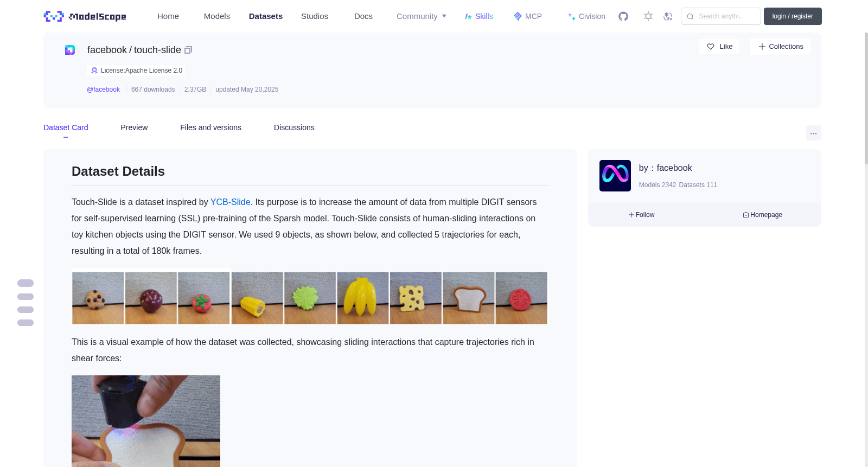Click the whole tomato object thumbnail
This screenshot has width=868, height=467.
pos(204,298)
